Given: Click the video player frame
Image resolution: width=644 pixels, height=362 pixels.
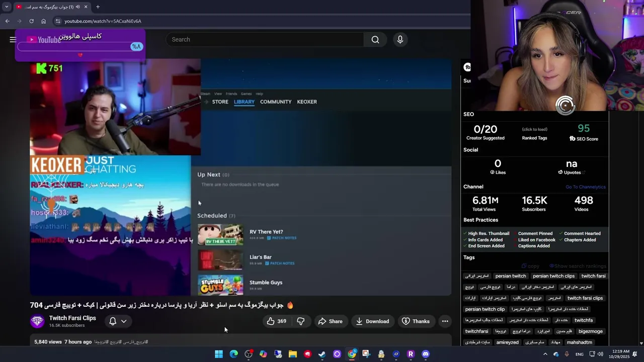Looking at the screenshot, I should (240, 177).
